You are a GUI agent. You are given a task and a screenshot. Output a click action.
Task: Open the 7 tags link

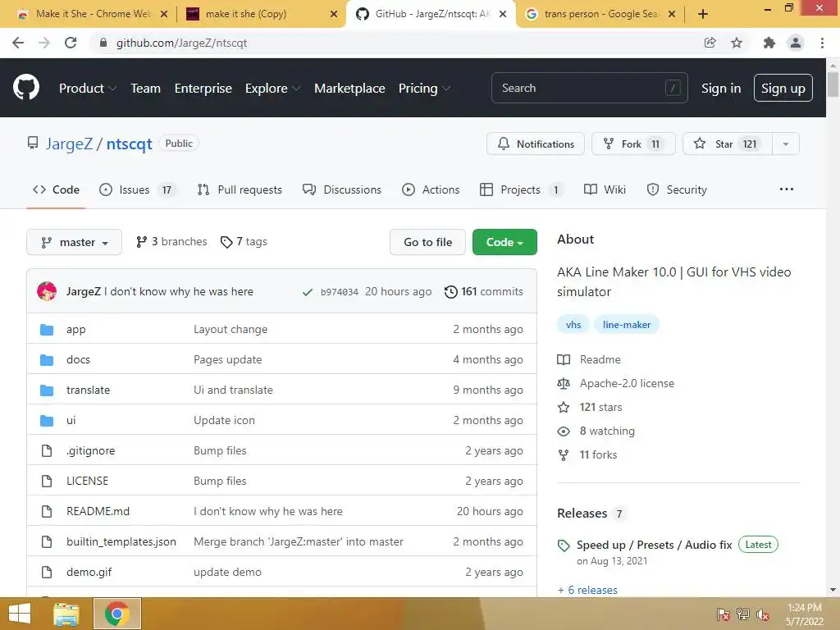[x=244, y=242]
